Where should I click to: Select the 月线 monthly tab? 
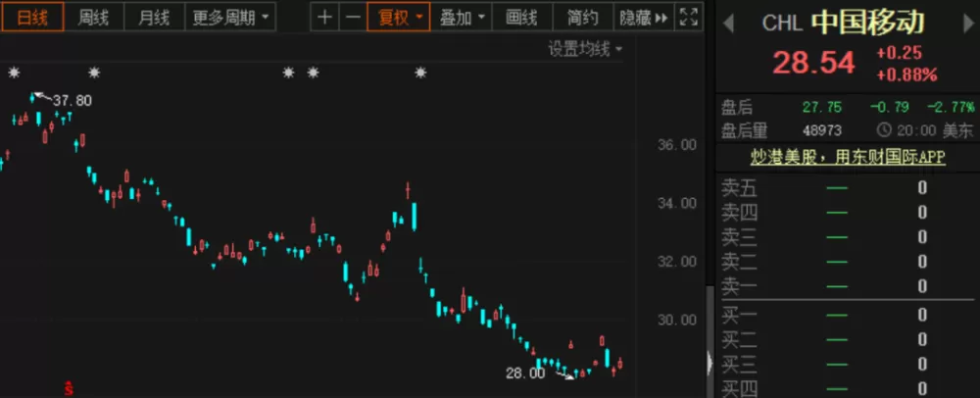pos(154,17)
